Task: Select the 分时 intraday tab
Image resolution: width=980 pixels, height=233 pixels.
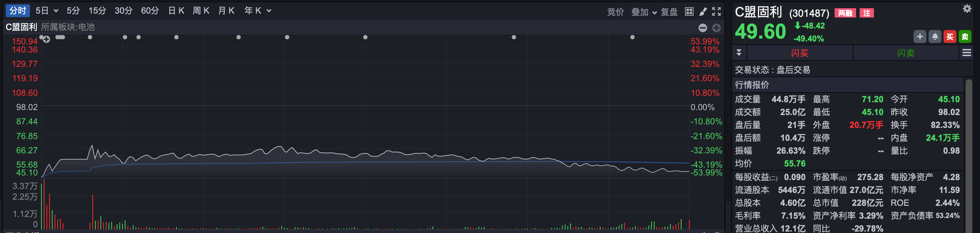Action: [18, 11]
